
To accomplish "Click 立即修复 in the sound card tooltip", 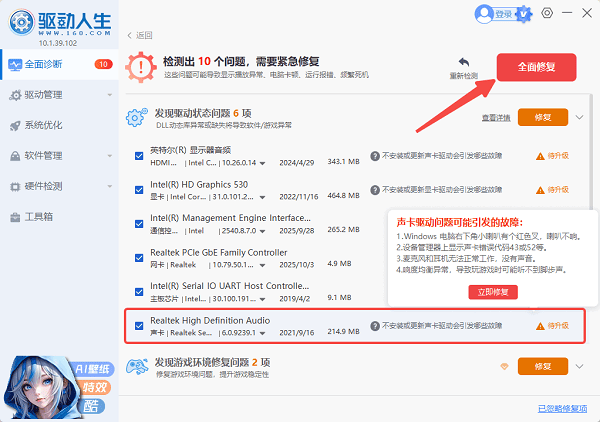I will pos(492,292).
